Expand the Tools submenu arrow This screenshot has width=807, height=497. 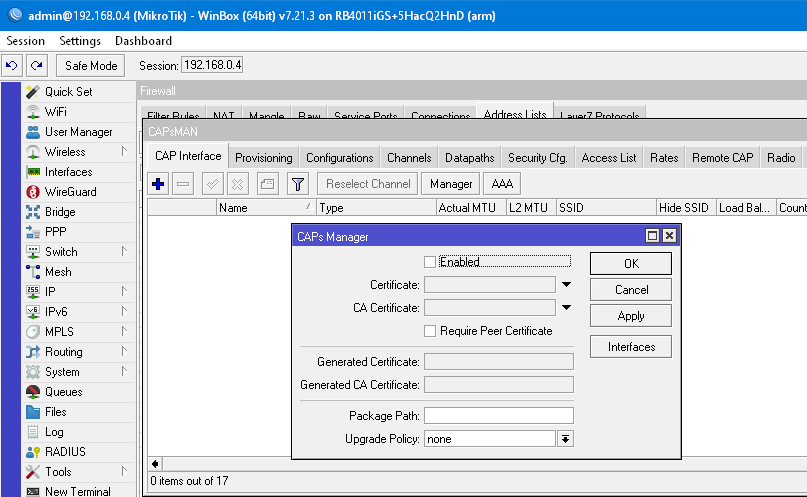click(124, 471)
